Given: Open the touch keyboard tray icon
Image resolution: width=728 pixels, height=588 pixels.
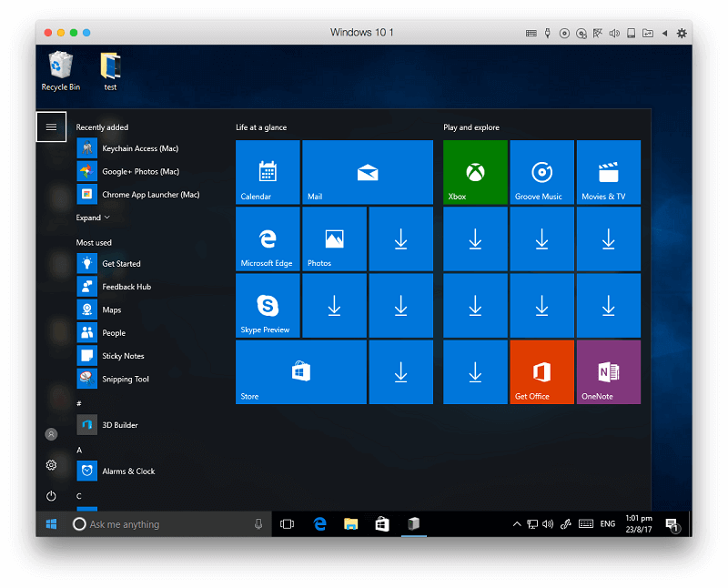Looking at the screenshot, I should (x=586, y=524).
